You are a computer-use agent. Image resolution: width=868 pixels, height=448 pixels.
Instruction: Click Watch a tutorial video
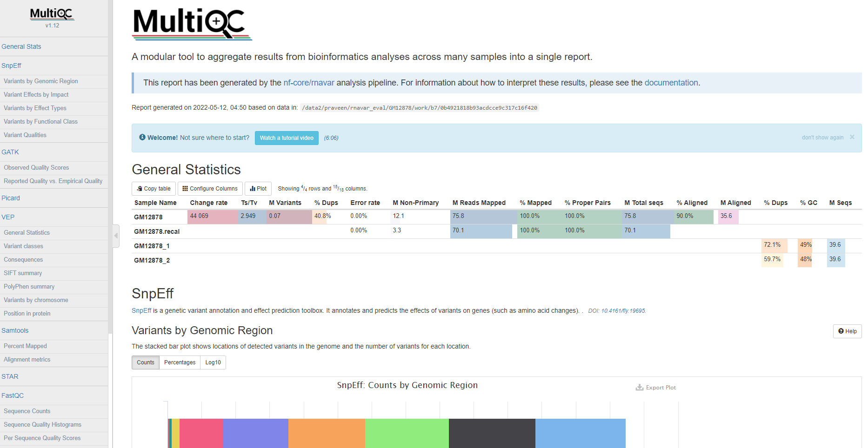pos(287,138)
